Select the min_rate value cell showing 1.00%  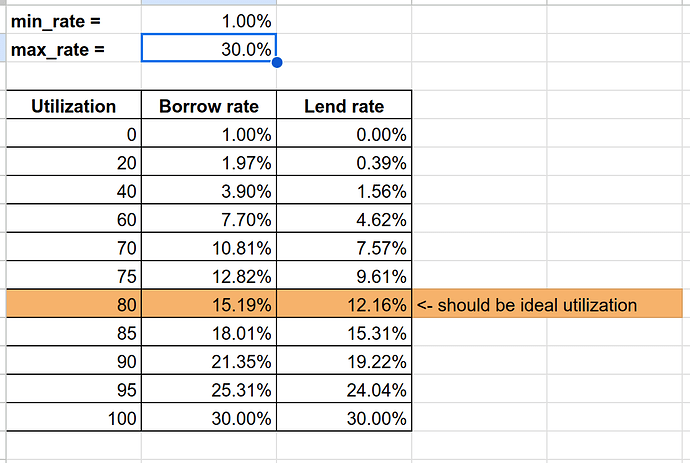point(209,19)
